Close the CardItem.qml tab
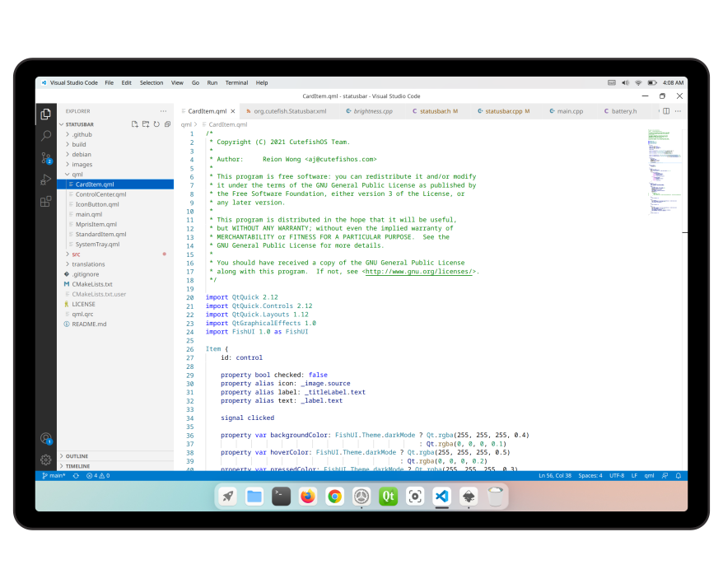This screenshot has height=588, width=723. [233, 111]
